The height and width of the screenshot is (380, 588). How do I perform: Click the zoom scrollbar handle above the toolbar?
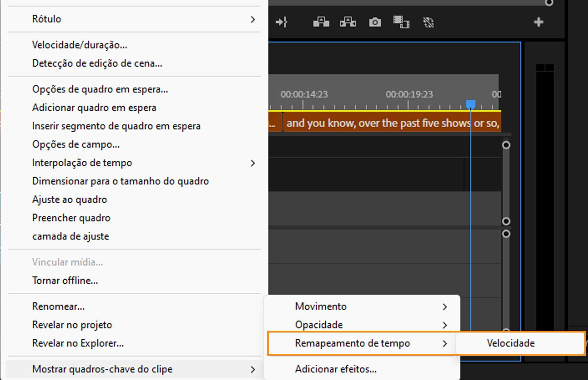(549, 3)
